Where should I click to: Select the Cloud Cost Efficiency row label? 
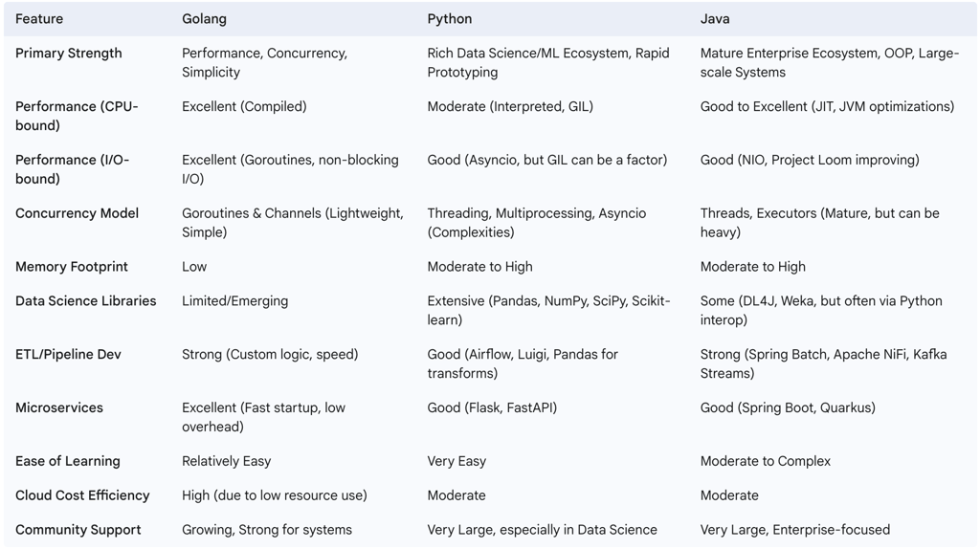[x=82, y=495]
